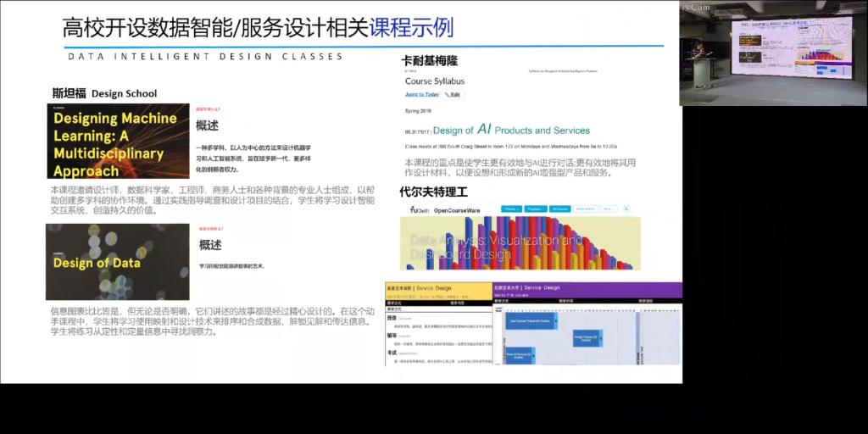
Task: Open the Design of Data course image
Action: click(x=117, y=261)
